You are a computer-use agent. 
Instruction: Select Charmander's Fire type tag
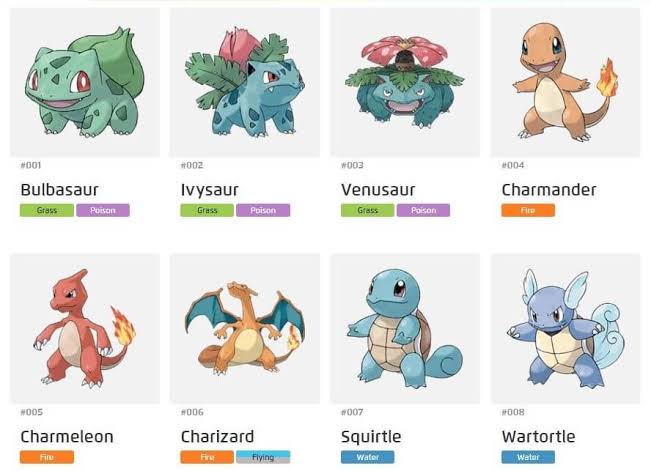pos(528,210)
